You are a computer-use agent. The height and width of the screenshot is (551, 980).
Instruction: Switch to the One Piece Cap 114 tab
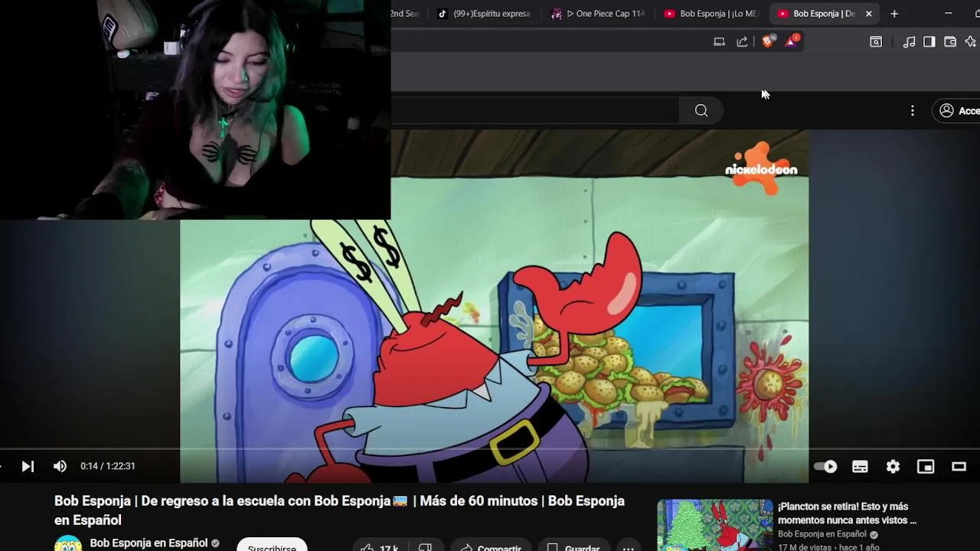[599, 14]
